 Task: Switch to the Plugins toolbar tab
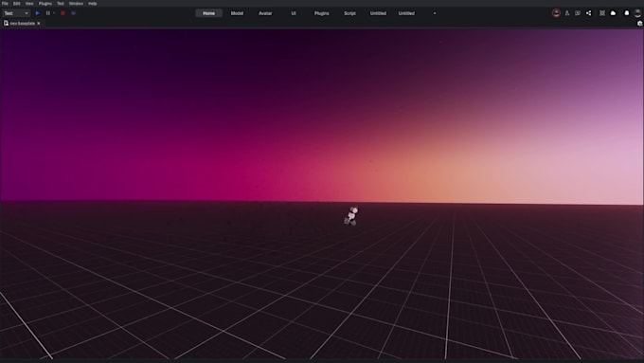tap(322, 13)
